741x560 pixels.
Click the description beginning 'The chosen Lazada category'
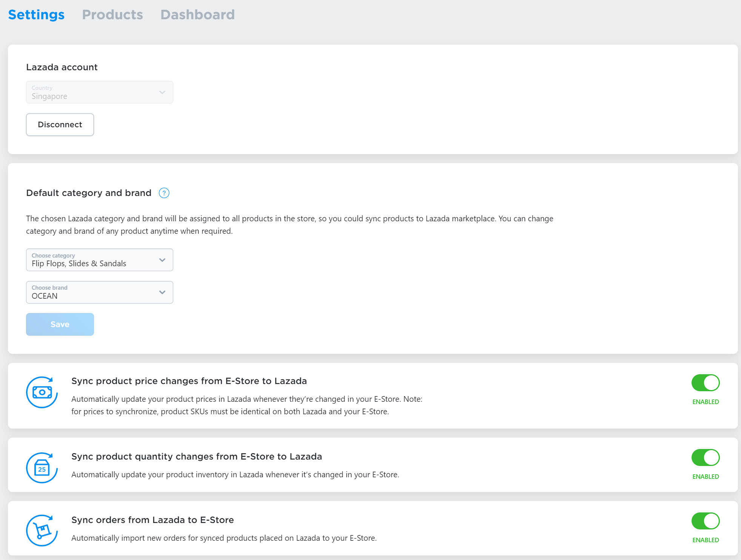click(x=290, y=225)
